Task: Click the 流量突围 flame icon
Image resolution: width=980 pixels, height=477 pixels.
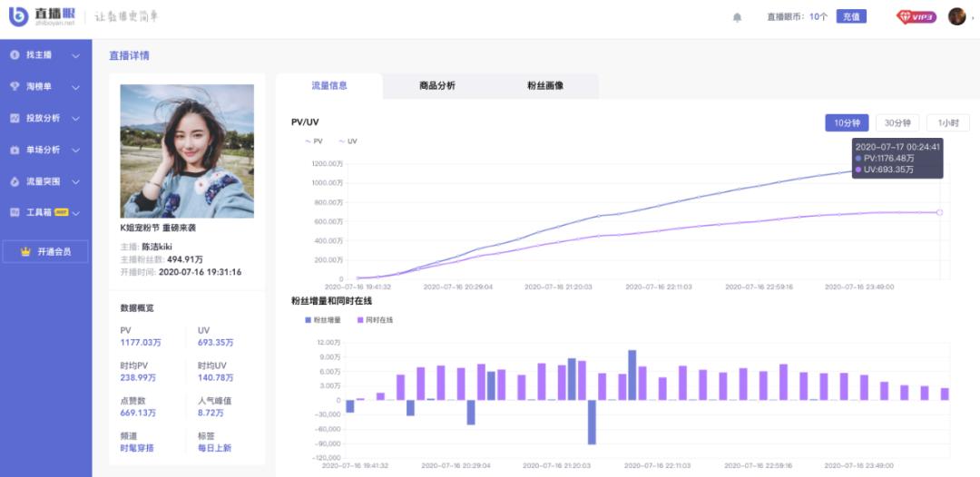Action: coord(15,181)
